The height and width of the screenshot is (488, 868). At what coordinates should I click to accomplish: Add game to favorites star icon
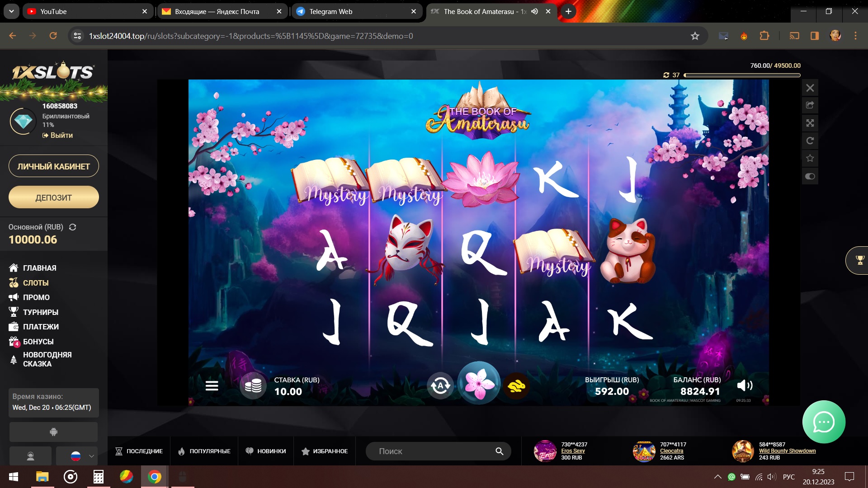[810, 158]
